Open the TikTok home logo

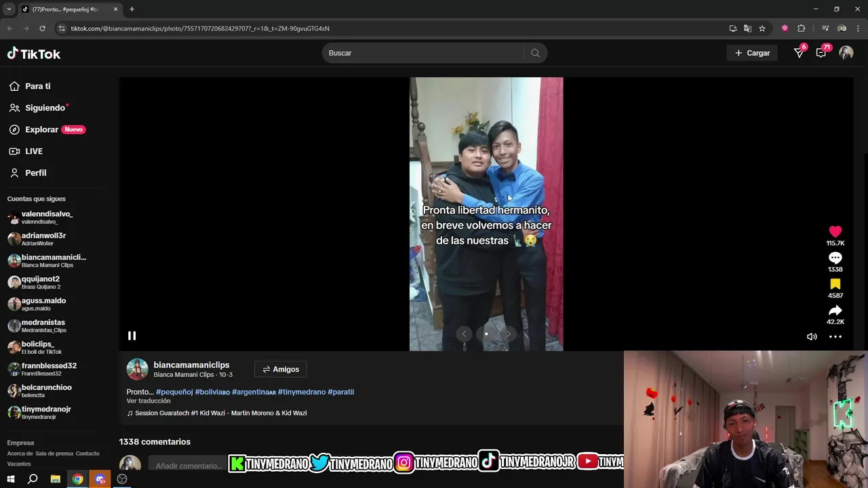34,54
